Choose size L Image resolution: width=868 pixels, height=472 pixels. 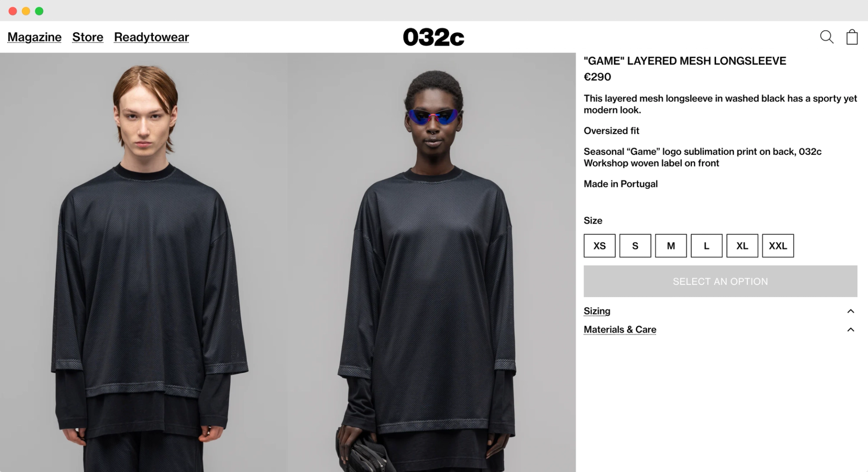[x=707, y=246]
